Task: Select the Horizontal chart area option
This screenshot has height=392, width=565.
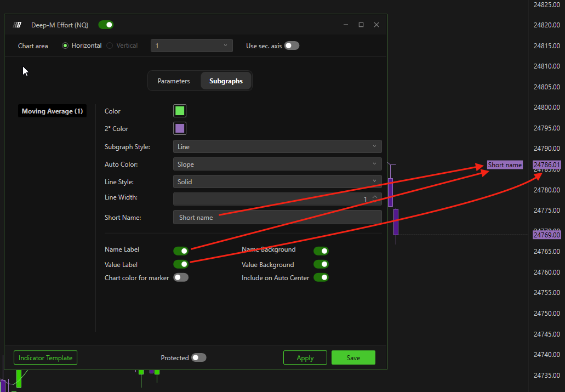Action: [66, 46]
